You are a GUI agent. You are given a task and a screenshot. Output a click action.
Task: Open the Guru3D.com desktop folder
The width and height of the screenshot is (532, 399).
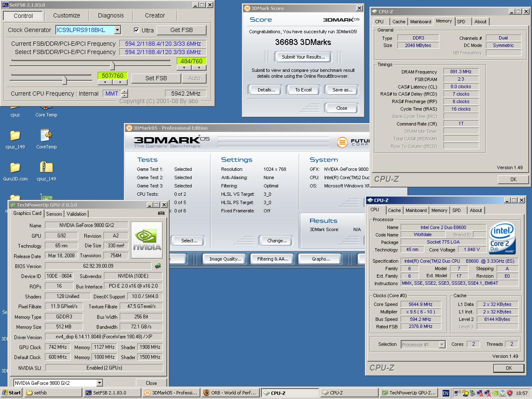(x=15, y=171)
